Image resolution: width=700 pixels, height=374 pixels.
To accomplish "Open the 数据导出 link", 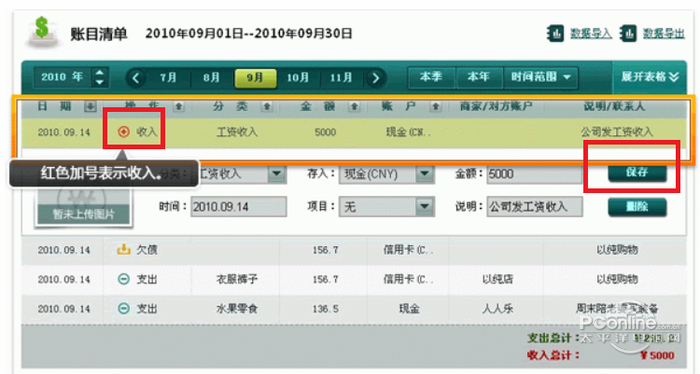I will [x=664, y=33].
